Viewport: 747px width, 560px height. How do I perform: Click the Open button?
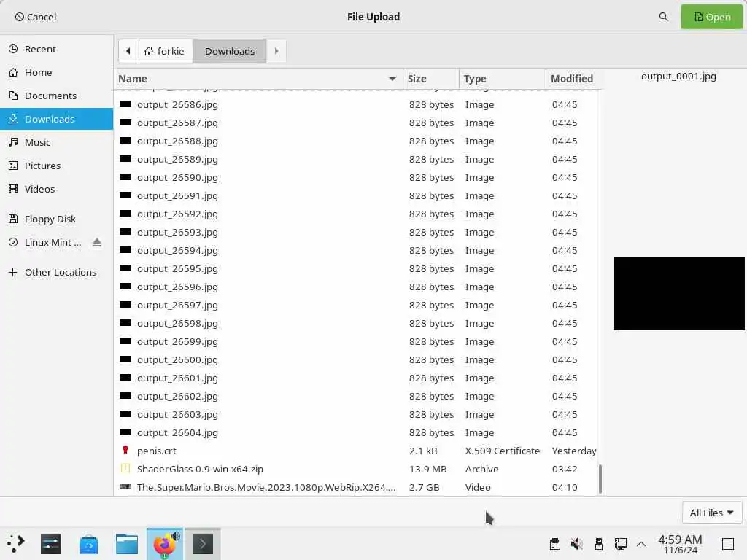pos(712,17)
